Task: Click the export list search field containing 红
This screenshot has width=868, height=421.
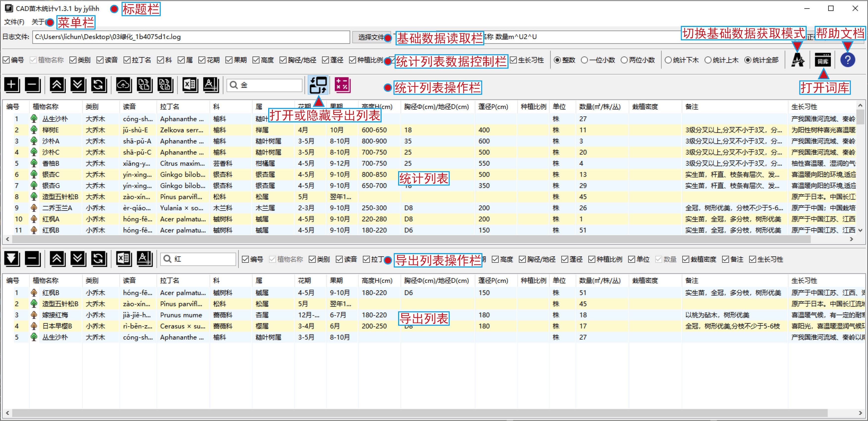Action: (x=198, y=259)
